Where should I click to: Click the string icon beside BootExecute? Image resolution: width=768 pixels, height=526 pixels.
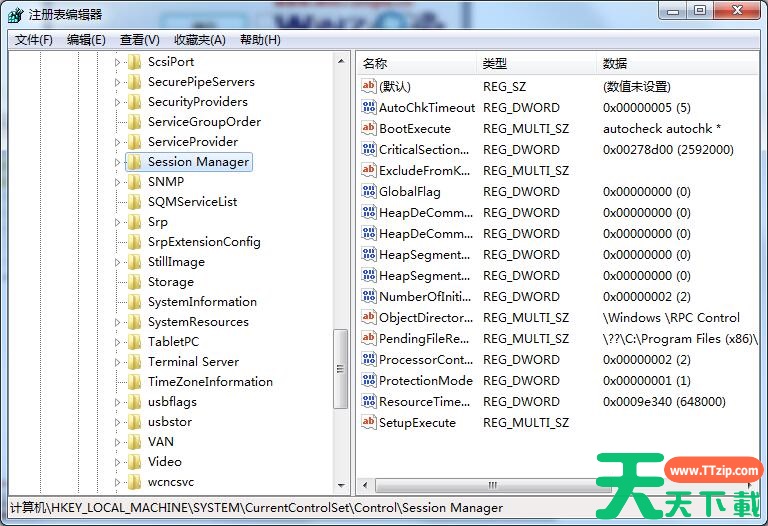368,128
